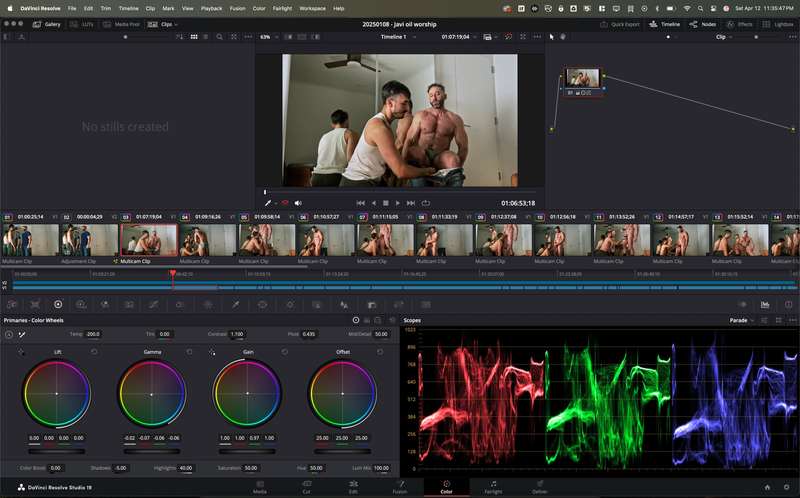Open the Timeline 1 dropdown
Screen dimensions: 800x498
(398, 37)
